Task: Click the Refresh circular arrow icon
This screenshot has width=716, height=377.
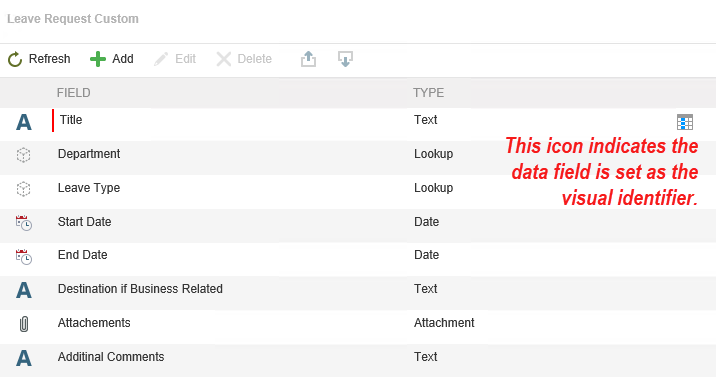Action: coord(15,59)
